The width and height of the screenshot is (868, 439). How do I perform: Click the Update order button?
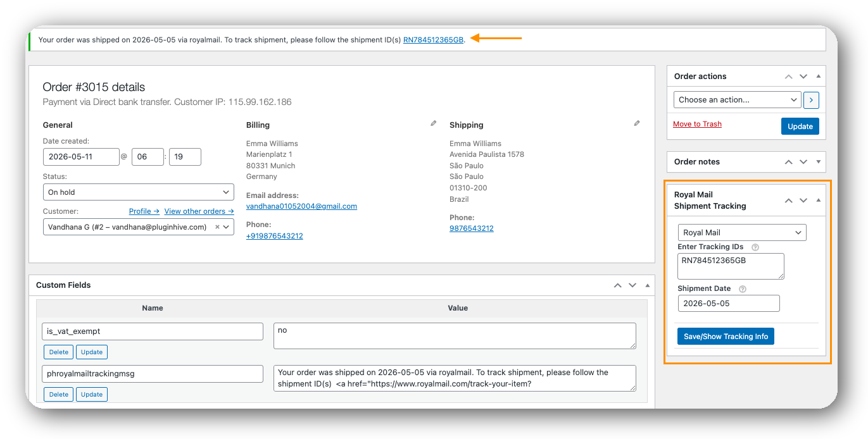(800, 127)
